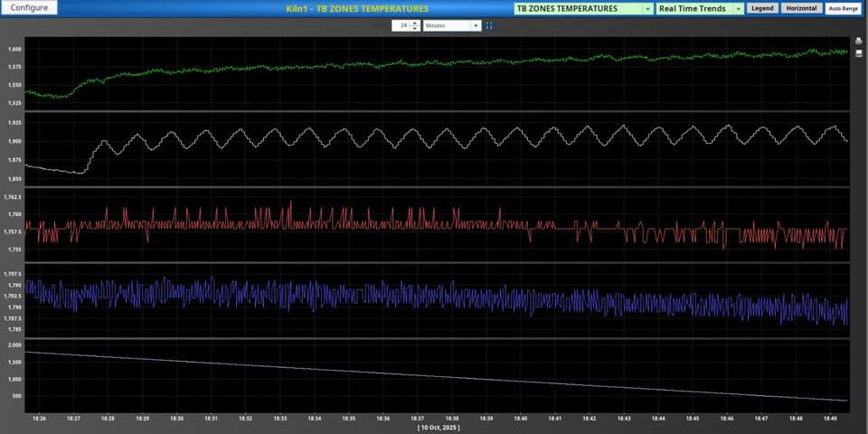Click the Configure button
Screen dimensions: 868x434
[x=29, y=8]
